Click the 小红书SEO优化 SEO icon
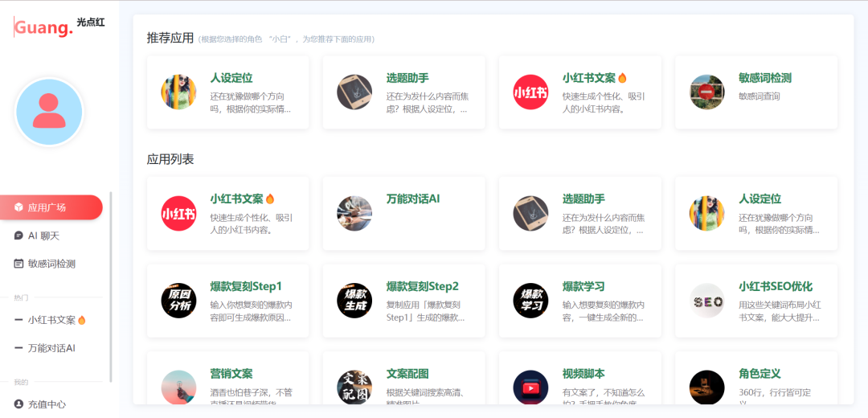Image resolution: width=868 pixels, height=418 pixels. click(x=707, y=301)
